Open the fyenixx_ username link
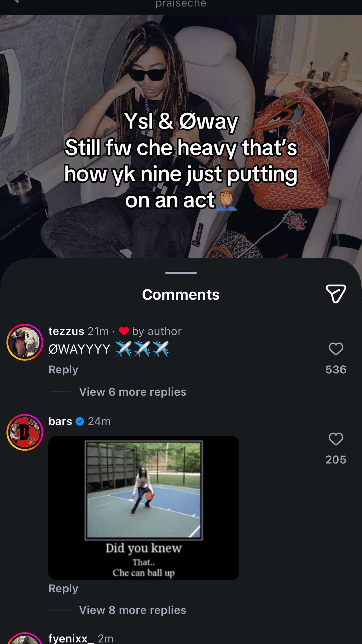Screen dimensions: 362x644 tap(71, 638)
